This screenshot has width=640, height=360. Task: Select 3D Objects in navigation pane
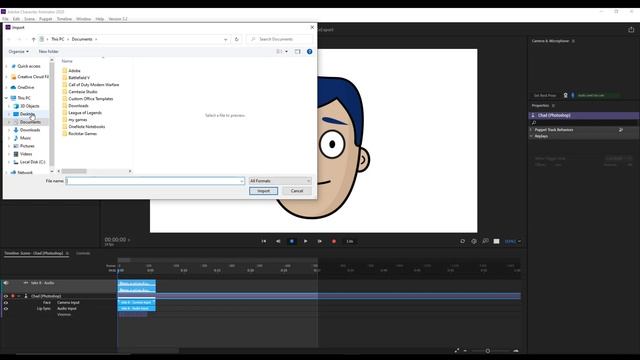[x=29, y=106]
